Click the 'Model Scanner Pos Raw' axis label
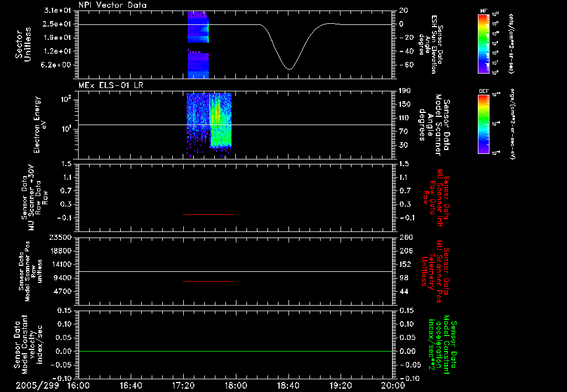 coord(30,271)
